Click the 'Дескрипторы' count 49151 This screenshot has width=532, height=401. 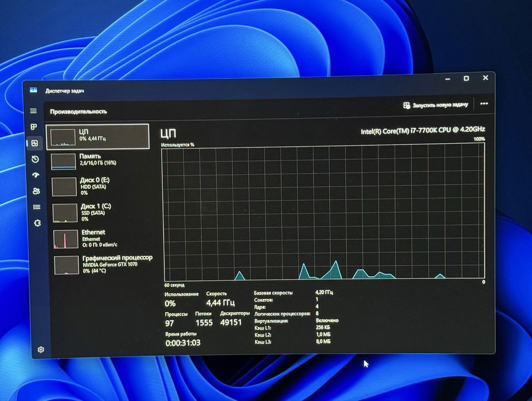230,322
